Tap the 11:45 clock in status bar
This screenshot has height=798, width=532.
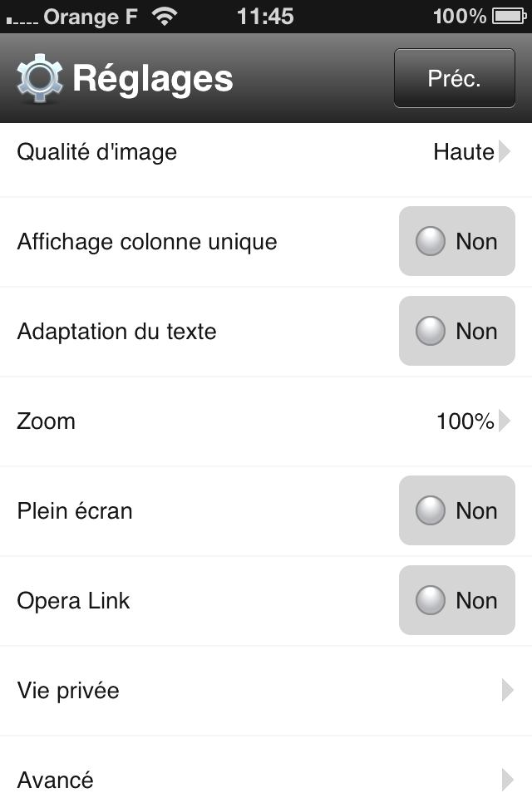tap(265, 17)
